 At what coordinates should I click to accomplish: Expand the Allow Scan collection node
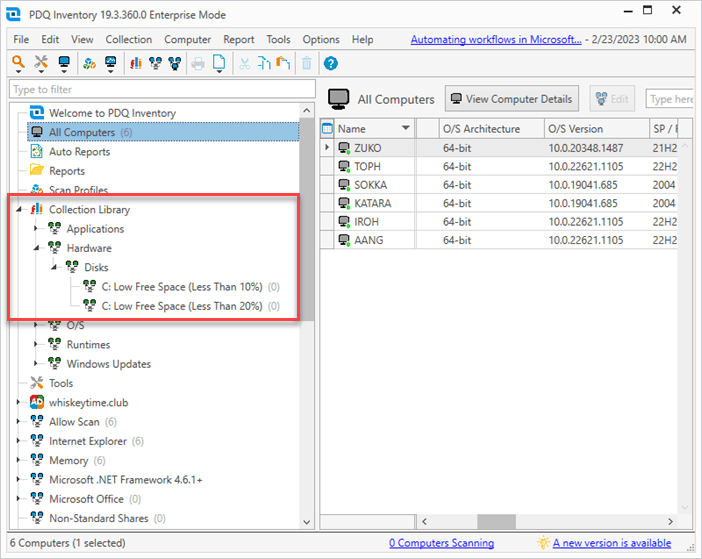click(x=18, y=422)
